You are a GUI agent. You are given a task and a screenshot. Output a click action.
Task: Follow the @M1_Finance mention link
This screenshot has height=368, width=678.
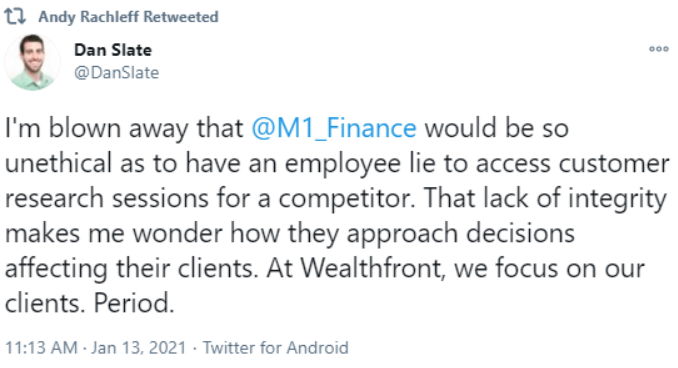pos(334,128)
